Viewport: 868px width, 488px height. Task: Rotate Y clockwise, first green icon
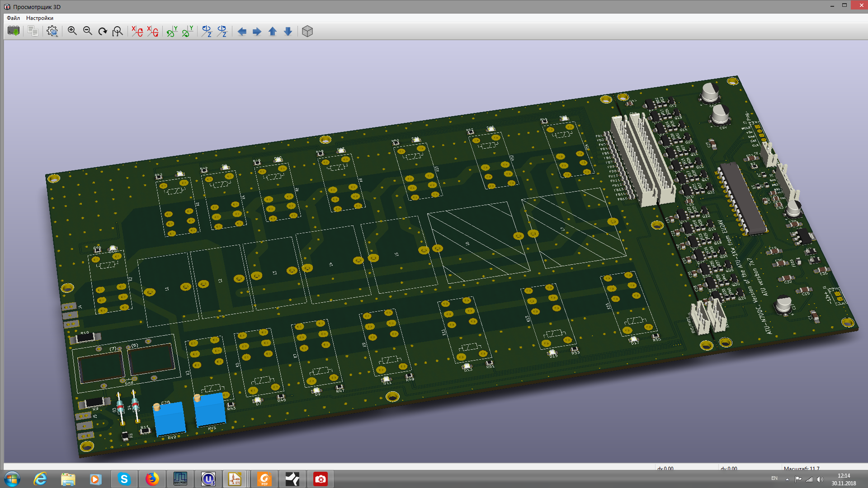coord(172,31)
